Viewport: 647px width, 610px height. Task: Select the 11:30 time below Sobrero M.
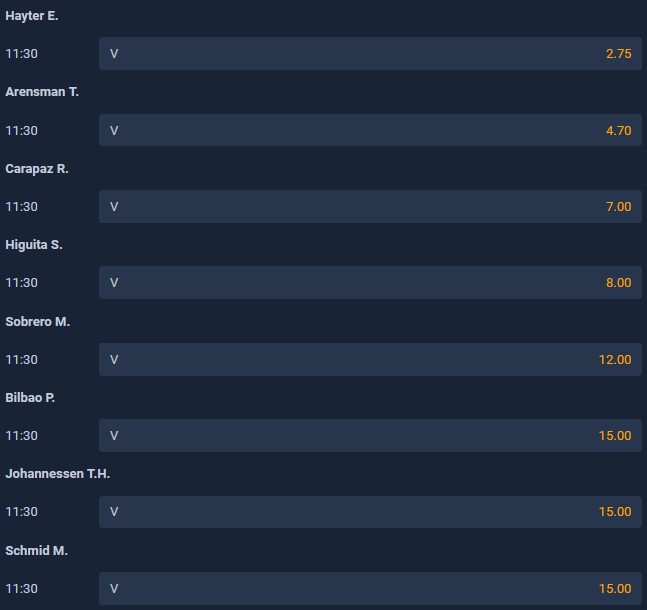pyautogui.click(x=22, y=359)
